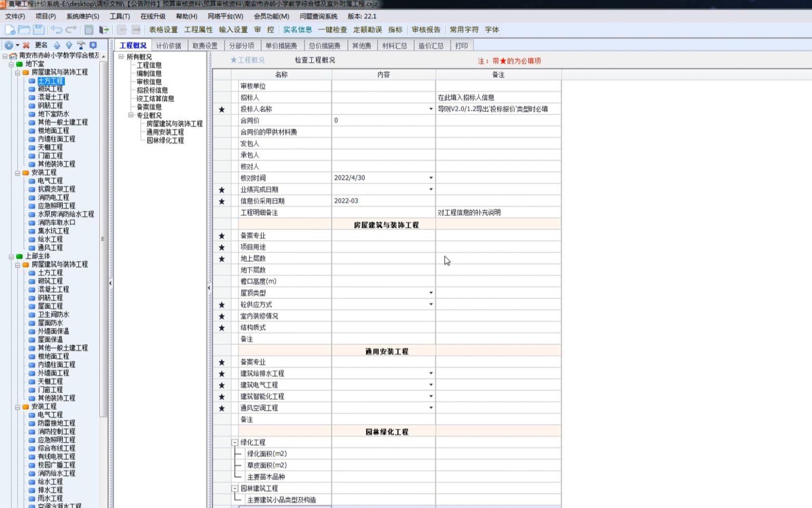
Task: Select the 地下室防水 tree item
Action: point(54,114)
